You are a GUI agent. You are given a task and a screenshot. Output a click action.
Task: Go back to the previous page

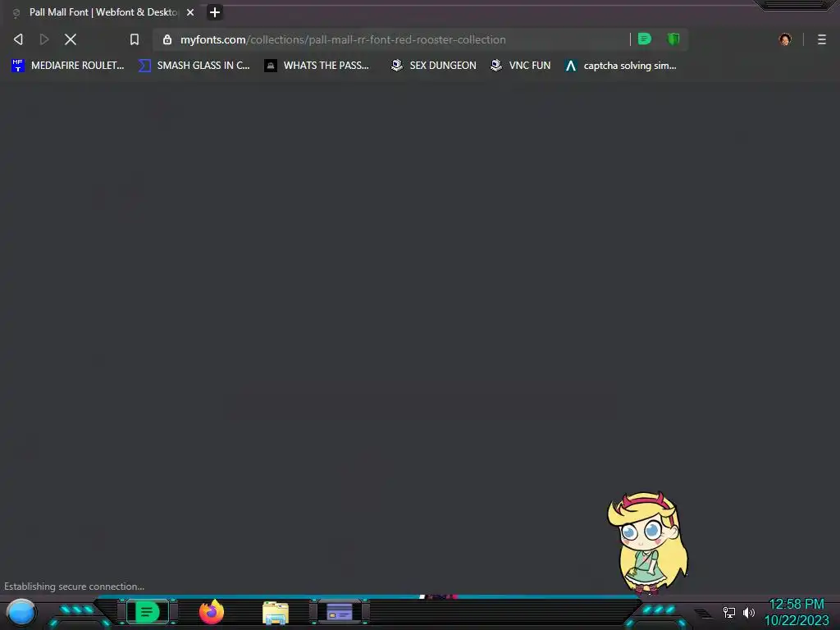click(x=18, y=39)
